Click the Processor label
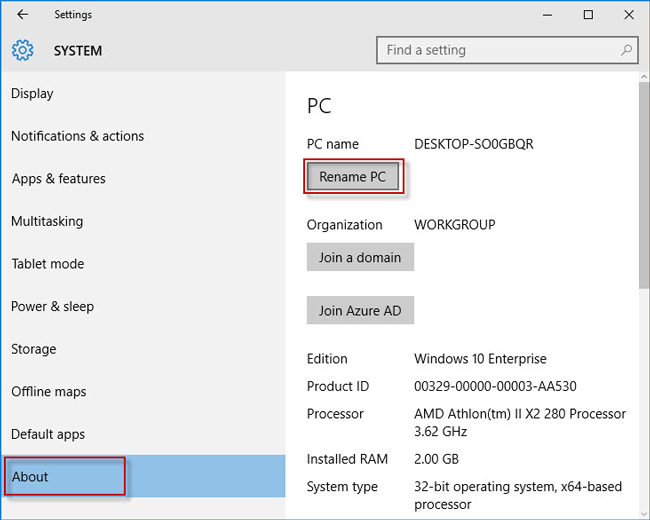Image resolution: width=650 pixels, height=520 pixels. pyautogui.click(x=335, y=414)
